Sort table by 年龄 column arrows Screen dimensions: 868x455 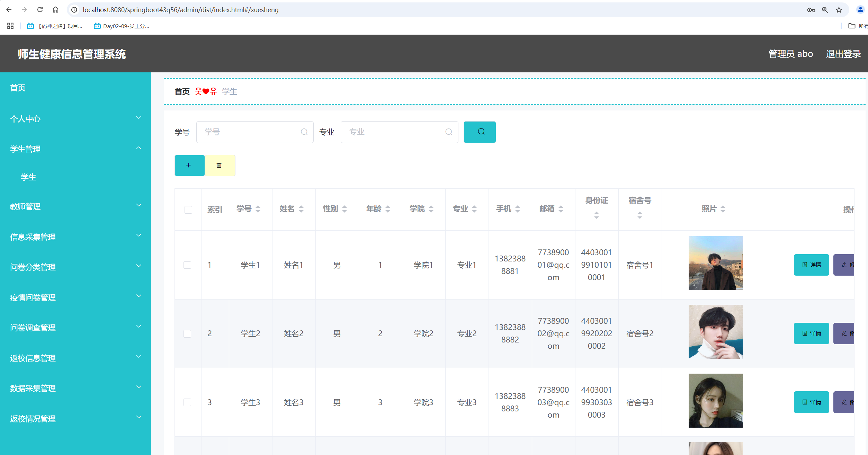388,209
